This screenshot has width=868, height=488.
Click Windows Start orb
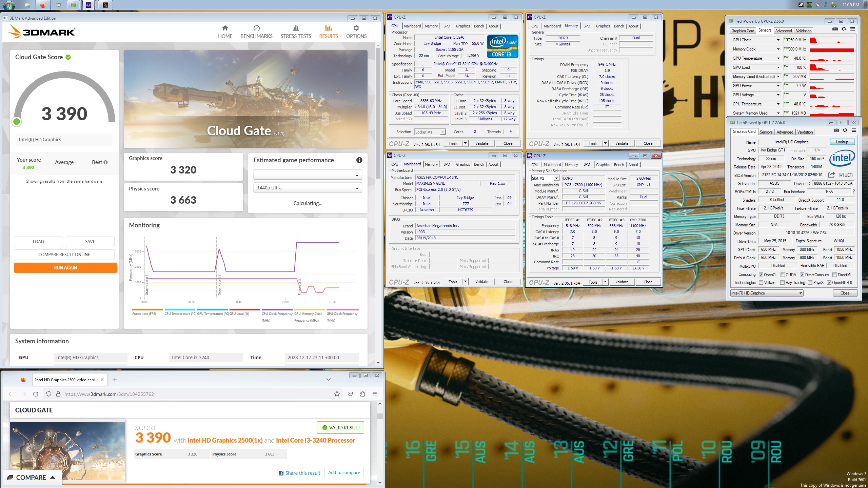coord(9,5)
